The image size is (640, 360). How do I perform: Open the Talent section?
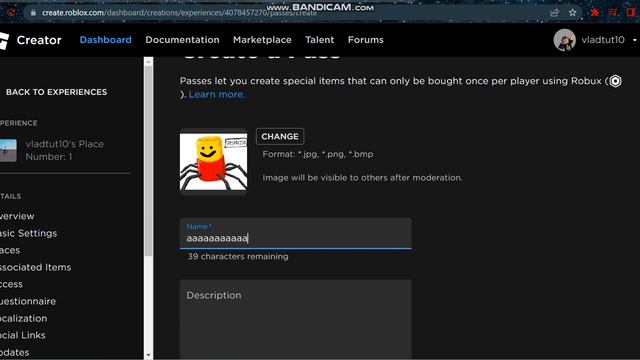pyautogui.click(x=320, y=40)
